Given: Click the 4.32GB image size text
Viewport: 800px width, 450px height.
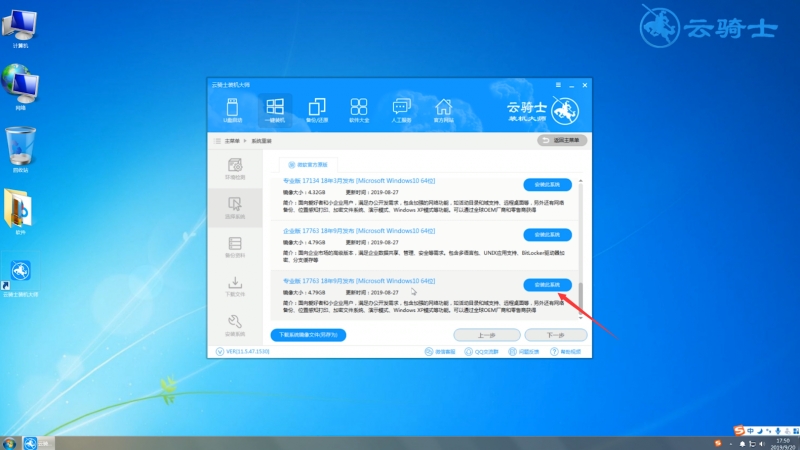Looking at the screenshot, I should tap(317, 192).
